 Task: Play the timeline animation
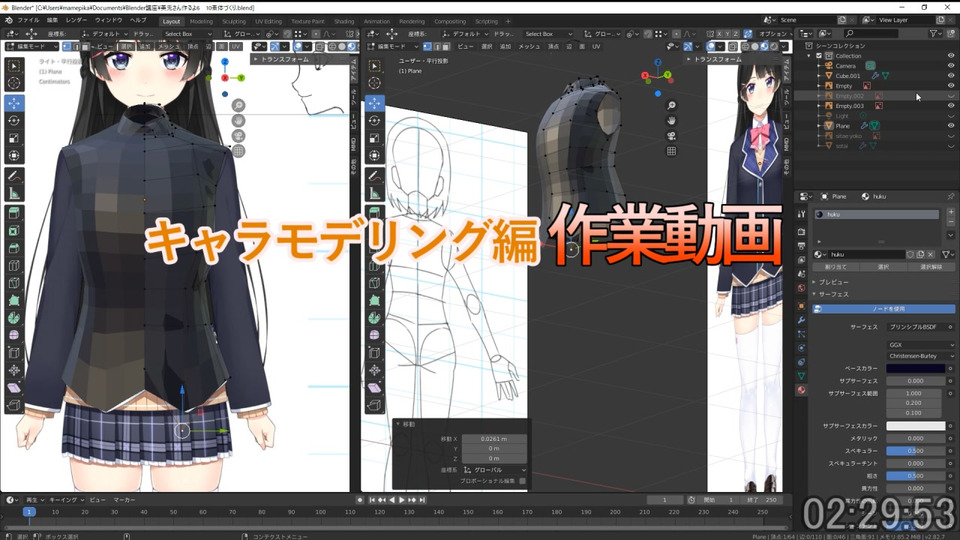pos(402,500)
